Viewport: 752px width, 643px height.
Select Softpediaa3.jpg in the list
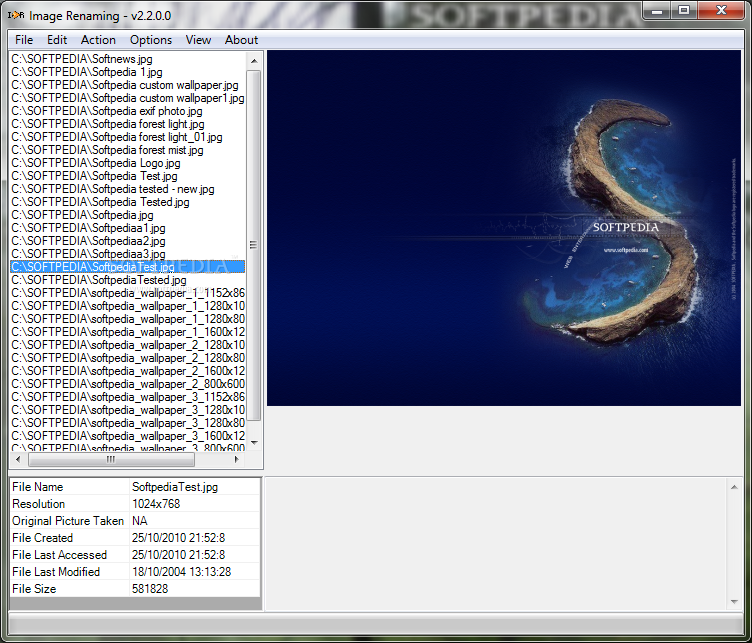(128, 254)
